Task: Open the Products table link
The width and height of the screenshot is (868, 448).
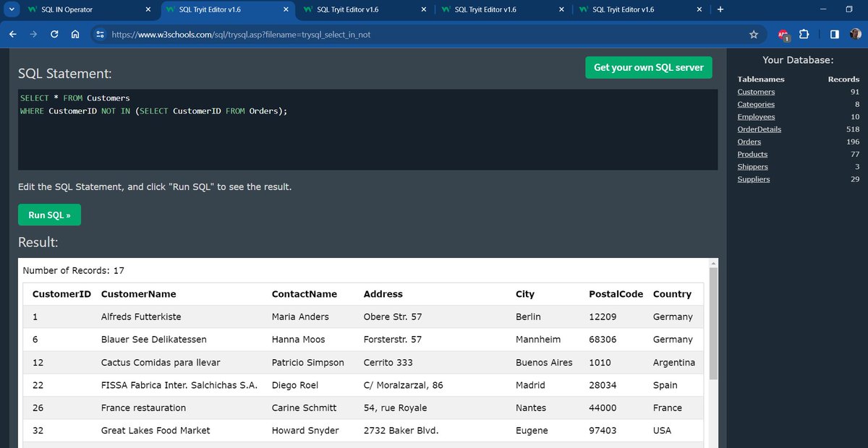Action: tap(752, 154)
